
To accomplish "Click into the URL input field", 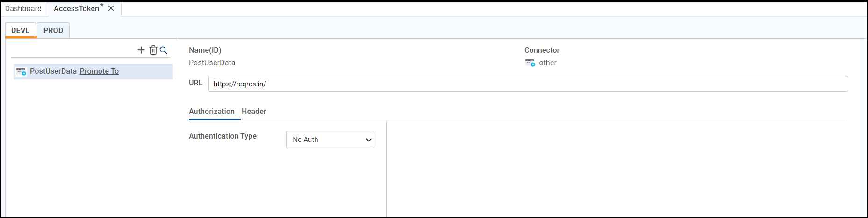I will pos(528,84).
